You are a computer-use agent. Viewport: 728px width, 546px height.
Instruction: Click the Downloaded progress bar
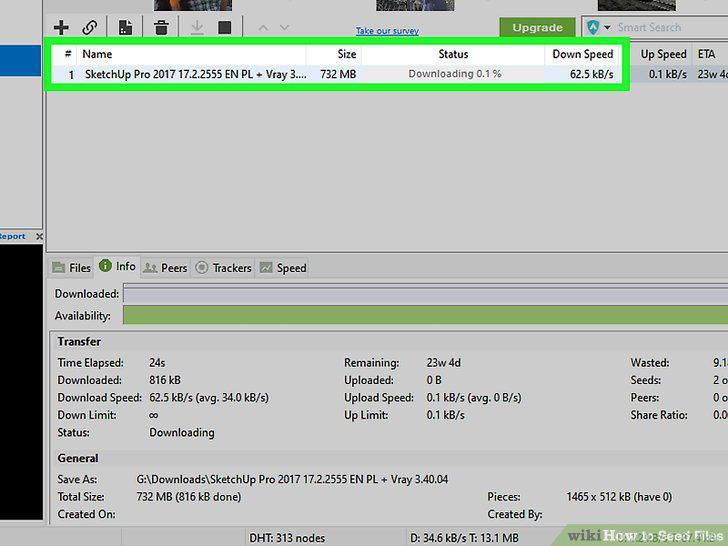pyautogui.click(x=425, y=295)
